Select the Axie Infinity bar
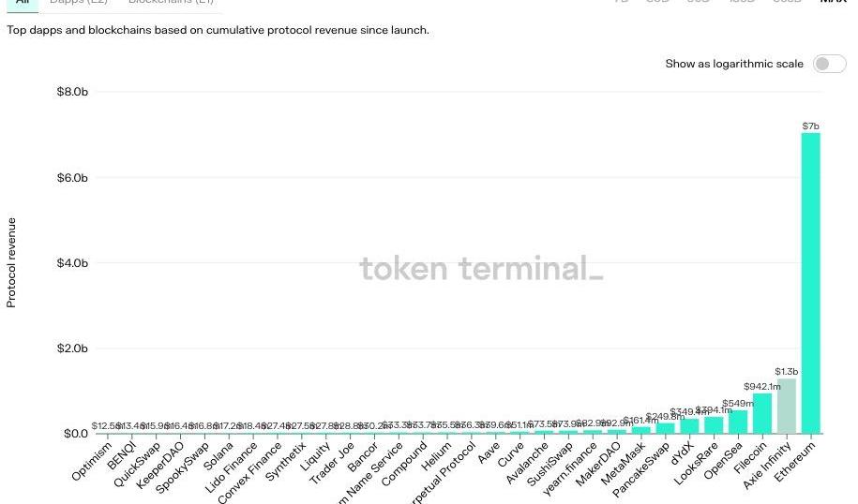Image resolution: width=858 pixels, height=504 pixels. point(787,406)
